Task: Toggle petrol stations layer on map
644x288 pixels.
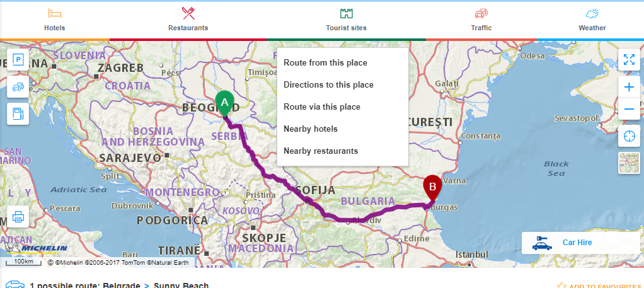Action: 18,114
